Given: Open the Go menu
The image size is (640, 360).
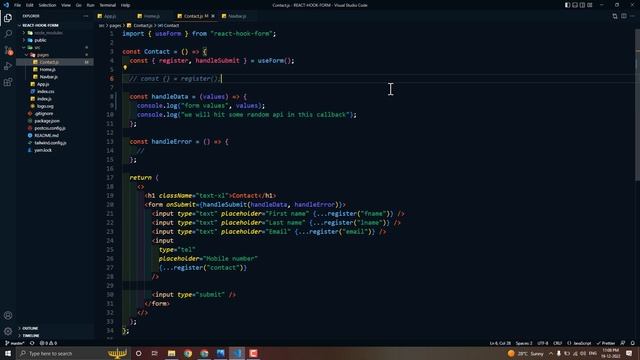Looking at the screenshot, I should [78, 5].
